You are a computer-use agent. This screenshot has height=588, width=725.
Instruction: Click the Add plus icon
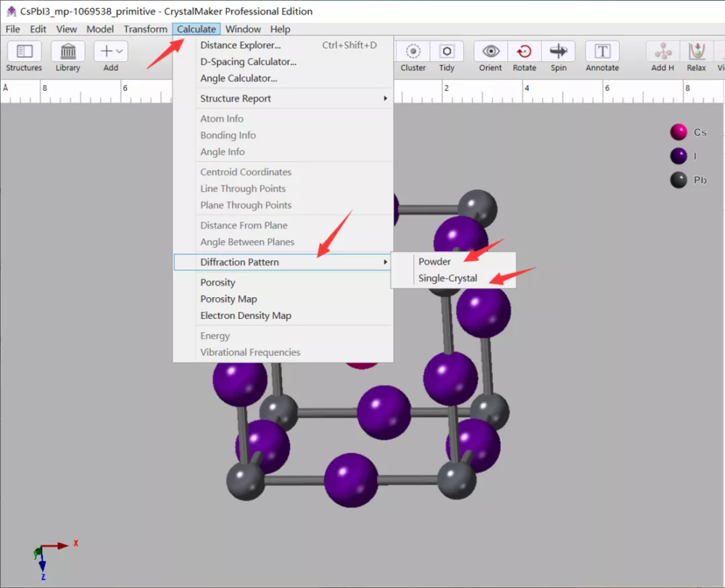point(107,51)
